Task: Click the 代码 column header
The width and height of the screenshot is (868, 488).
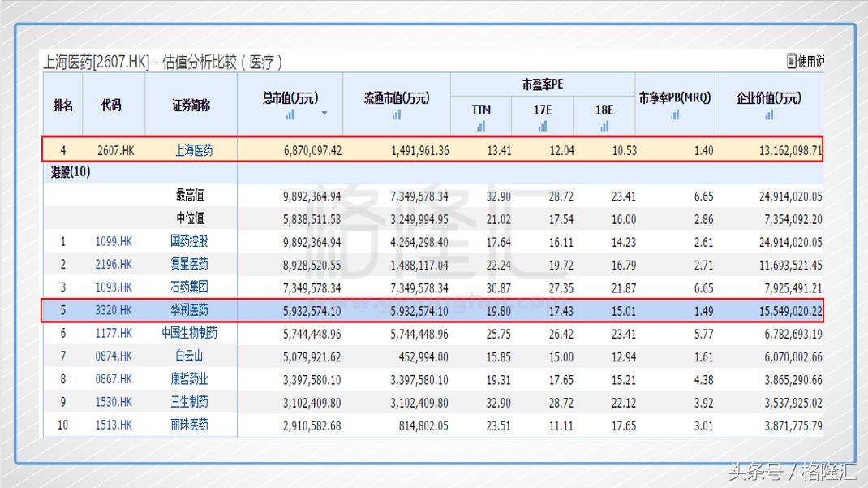Action: point(111,106)
